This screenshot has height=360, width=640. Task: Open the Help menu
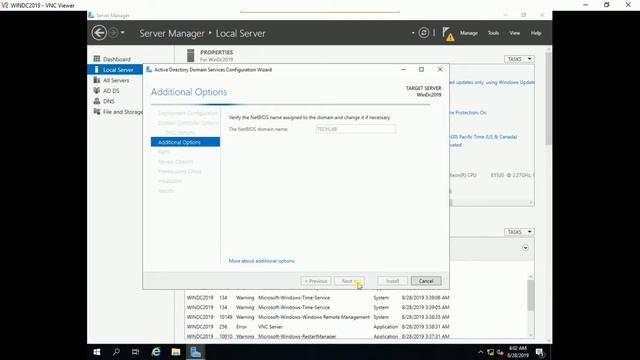coord(536,33)
